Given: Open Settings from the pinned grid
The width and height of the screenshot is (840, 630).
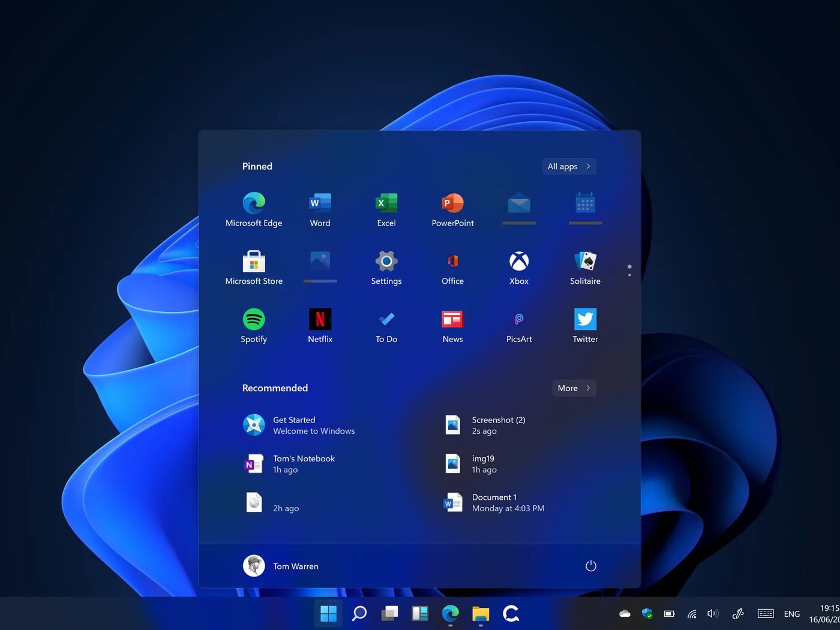Looking at the screenshot, I should click(x=386, y=268).
